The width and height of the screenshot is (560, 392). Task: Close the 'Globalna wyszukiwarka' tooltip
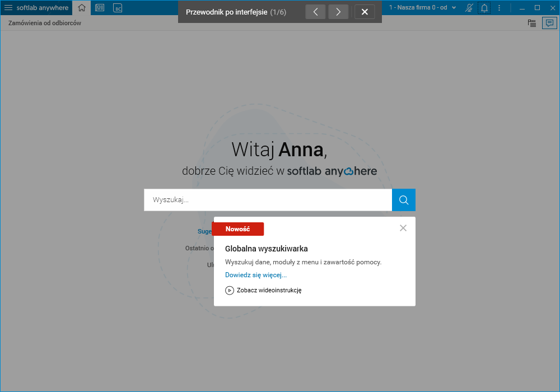[403, 228]
